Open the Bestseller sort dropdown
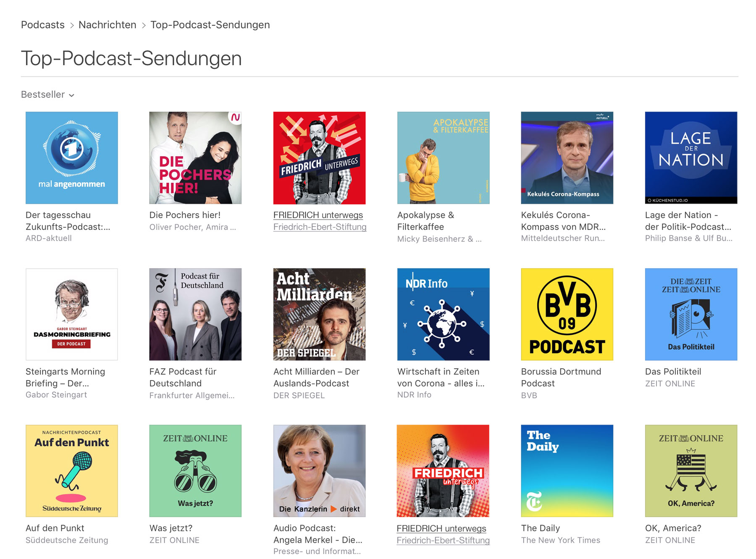The image size is (756, 559). tap(43, 94)
